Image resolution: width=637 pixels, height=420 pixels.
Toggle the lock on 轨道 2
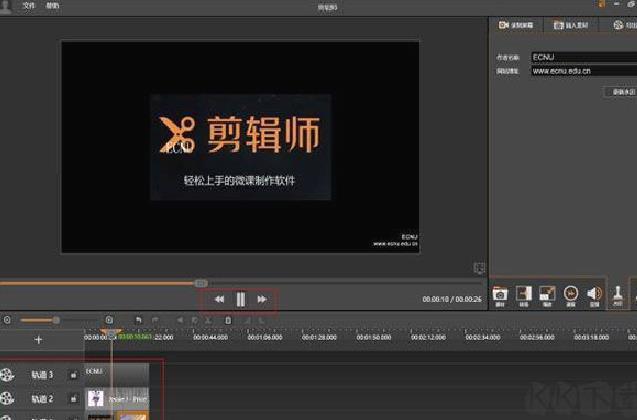[x=73, y=399]
